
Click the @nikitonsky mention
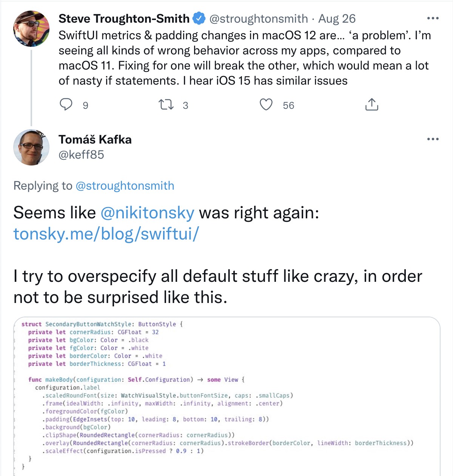[147, 213]
